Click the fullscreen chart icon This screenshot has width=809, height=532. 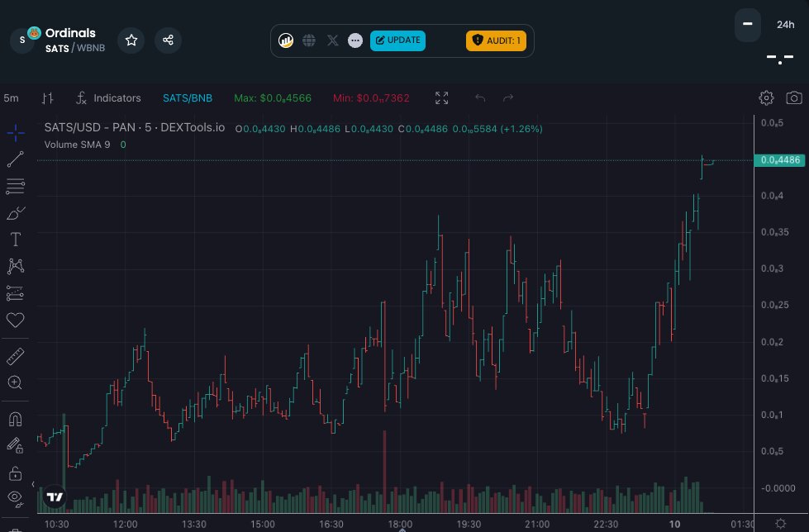(442, 98)
